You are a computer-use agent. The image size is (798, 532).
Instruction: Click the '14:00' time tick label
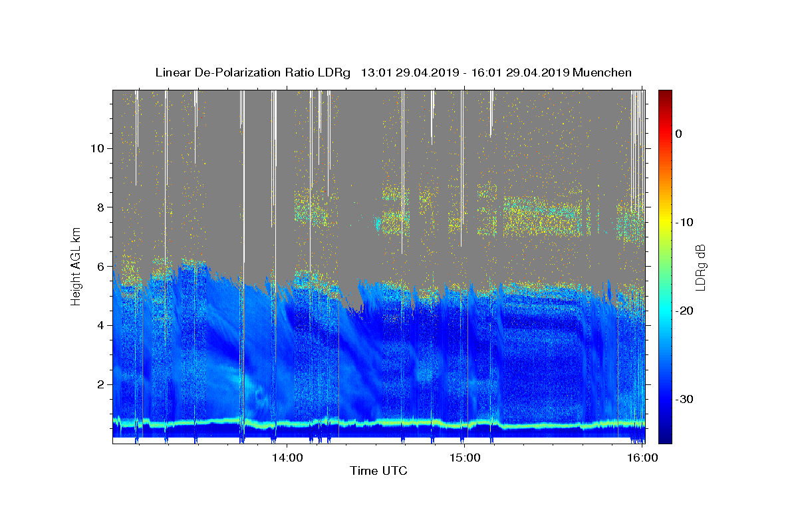click(288, 458)
